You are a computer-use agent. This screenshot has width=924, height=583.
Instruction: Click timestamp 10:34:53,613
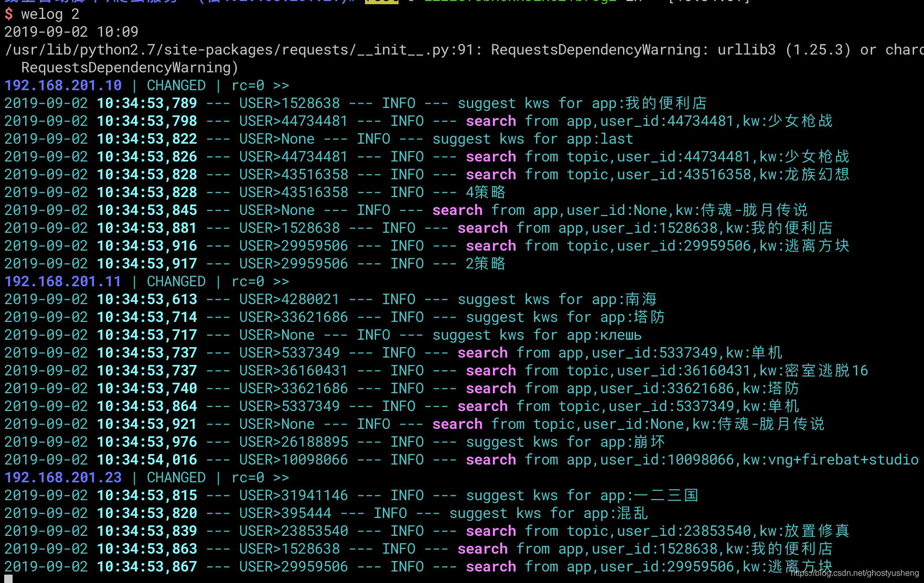pos(147,299)
